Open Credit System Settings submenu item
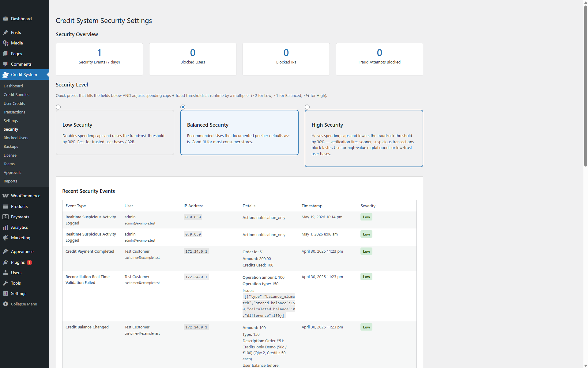Viewport: 588px width, 368px height. 11,121
